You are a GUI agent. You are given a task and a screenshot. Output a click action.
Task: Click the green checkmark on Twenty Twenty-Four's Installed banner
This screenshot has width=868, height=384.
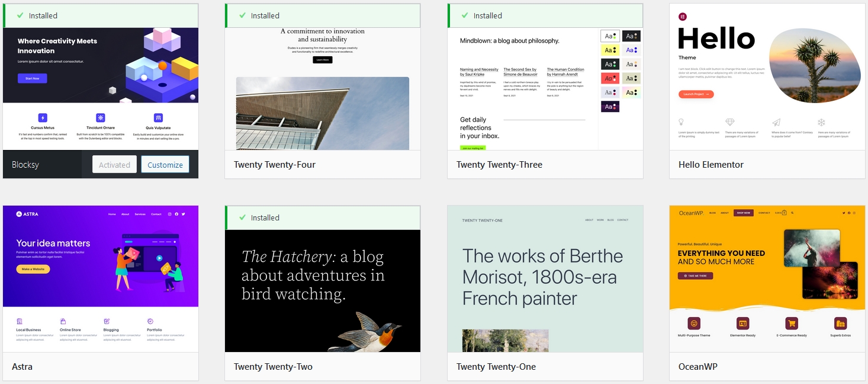click(x=242, y=15)
